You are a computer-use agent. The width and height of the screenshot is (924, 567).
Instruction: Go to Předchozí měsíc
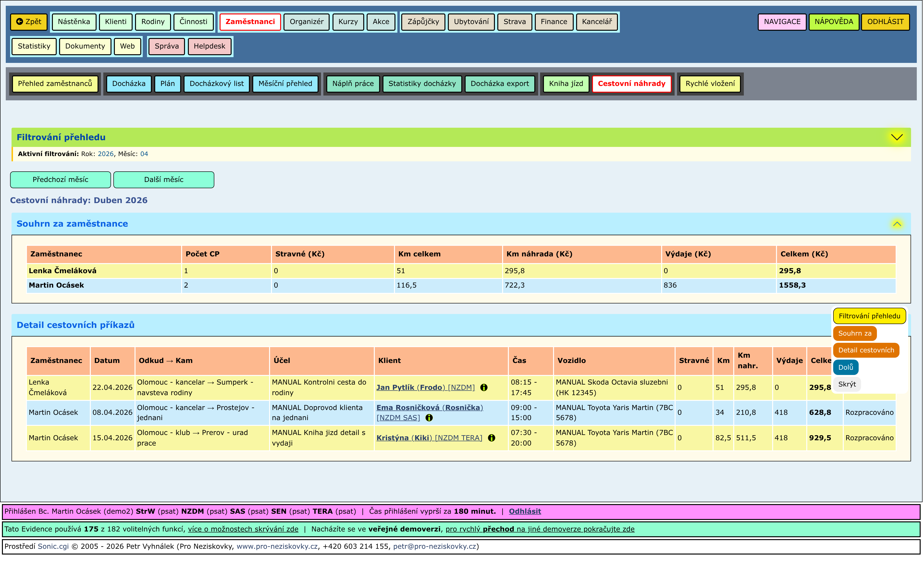point(61,180)
